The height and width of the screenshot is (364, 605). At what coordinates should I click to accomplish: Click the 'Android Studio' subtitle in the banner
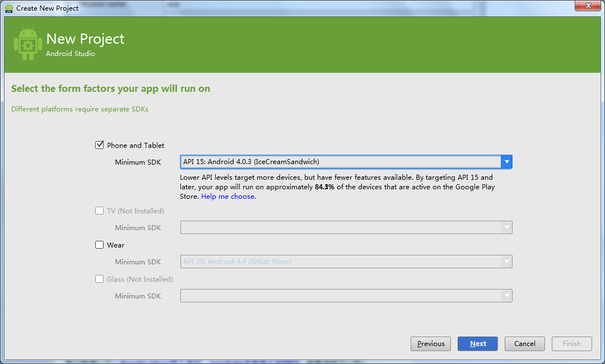click(71, 54)
